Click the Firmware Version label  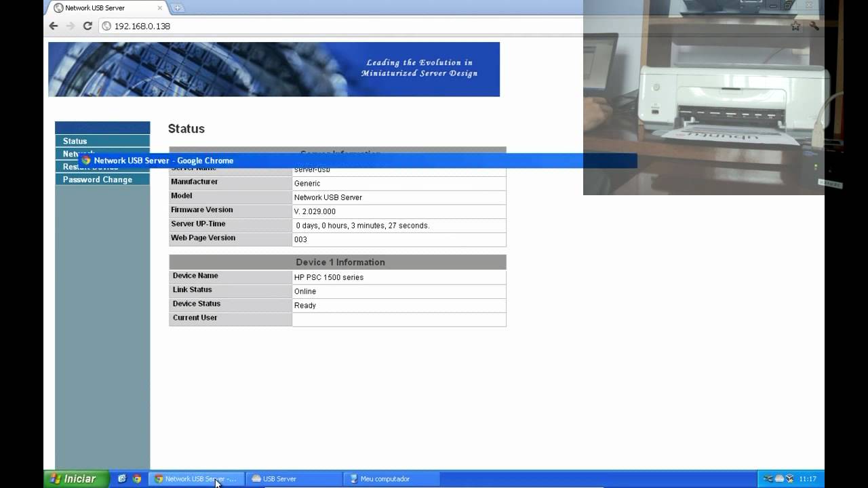(202, 210)
